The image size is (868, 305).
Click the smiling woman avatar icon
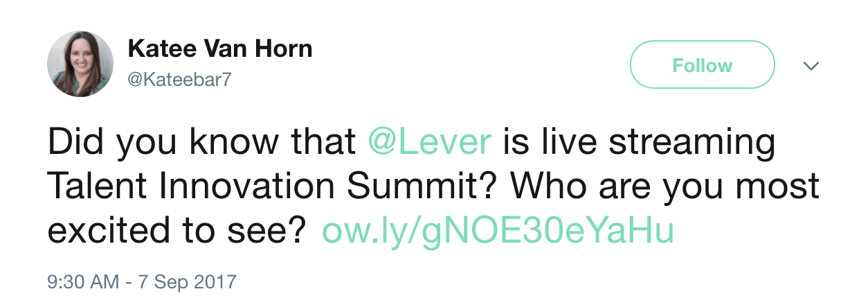click(x=80, y=64)
